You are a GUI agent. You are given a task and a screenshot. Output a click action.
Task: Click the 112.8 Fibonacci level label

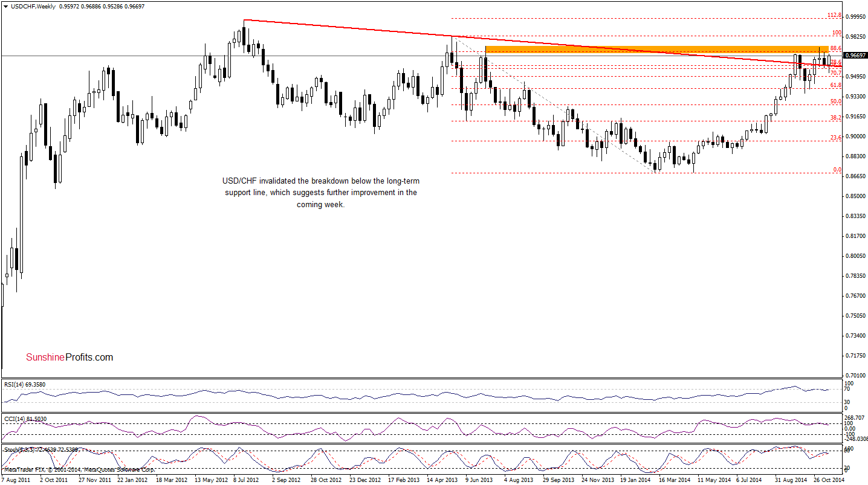tap(834, 14)
